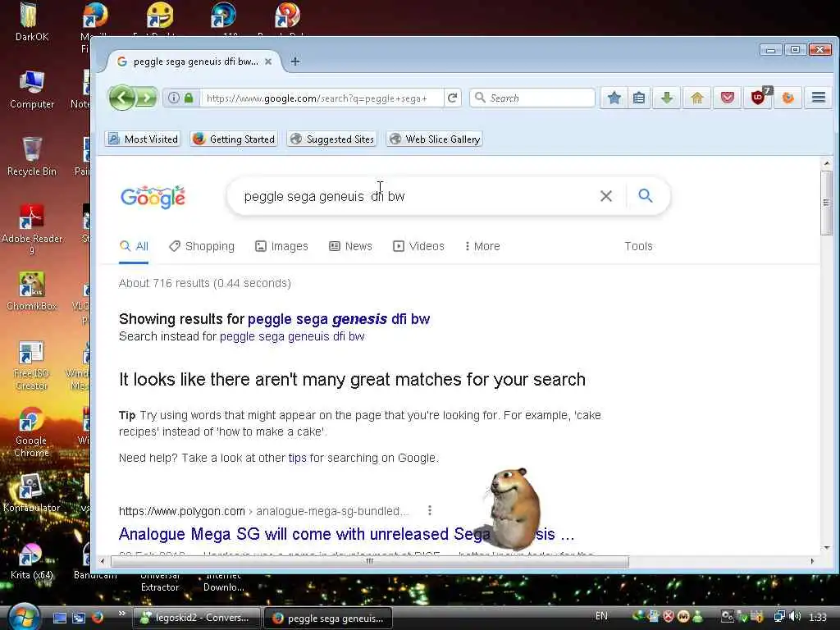Open the Windows Start orb
This screenshot has width=840, height=630.
coord(22,617)
